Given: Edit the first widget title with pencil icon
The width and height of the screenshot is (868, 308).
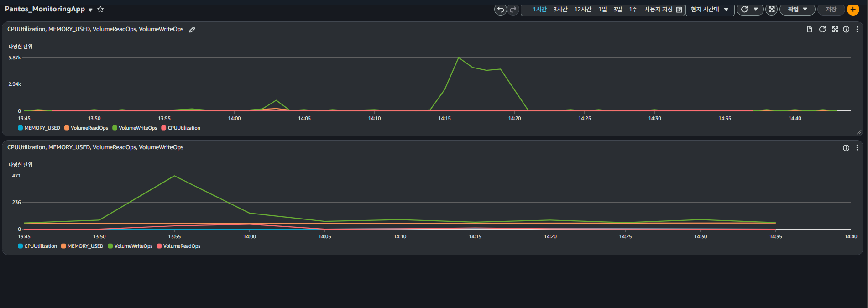Looking at the screenshot, I should tap(192, 30).
